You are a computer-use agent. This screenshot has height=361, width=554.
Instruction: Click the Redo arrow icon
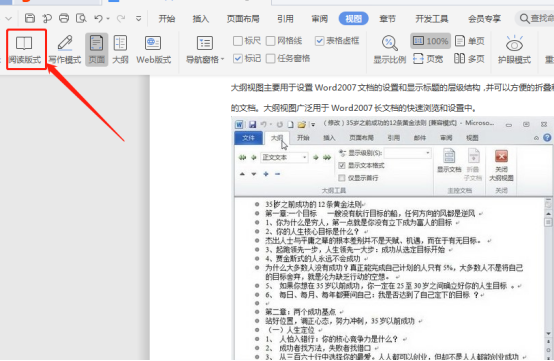coord(121,18)
